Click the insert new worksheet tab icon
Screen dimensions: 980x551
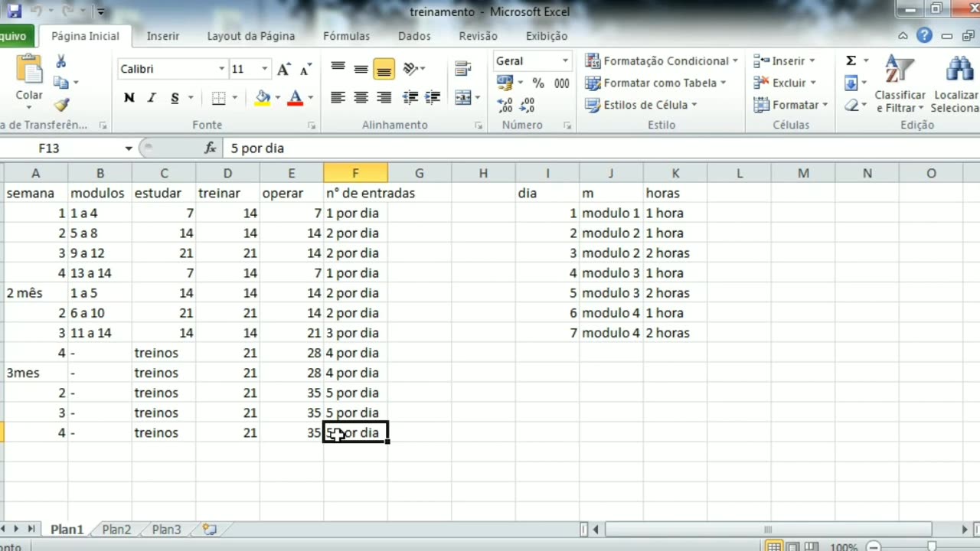pyautogui.click(x=209, y=529)
